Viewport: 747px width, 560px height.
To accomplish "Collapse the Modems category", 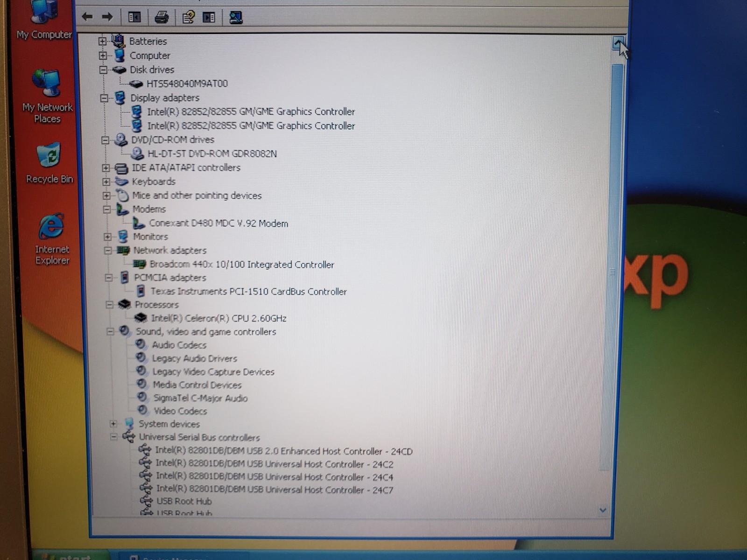I will [107, 210].
